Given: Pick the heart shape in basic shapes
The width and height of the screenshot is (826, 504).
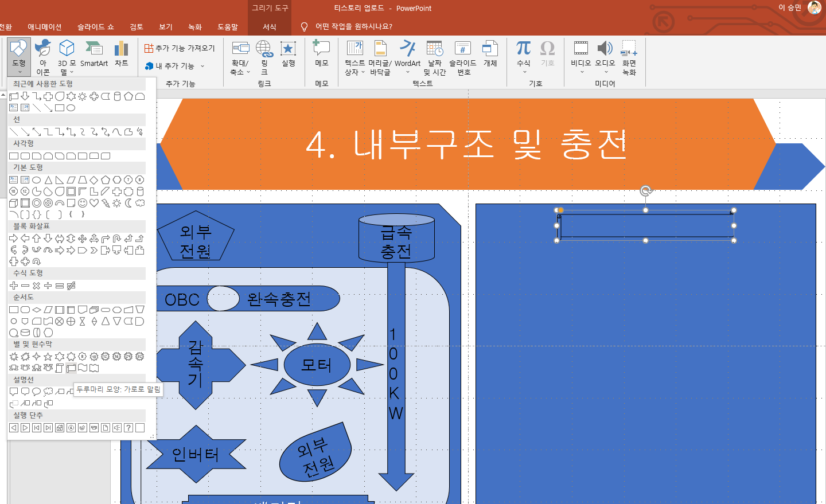Looking at the screenshot, I should (x=94, y=203).
